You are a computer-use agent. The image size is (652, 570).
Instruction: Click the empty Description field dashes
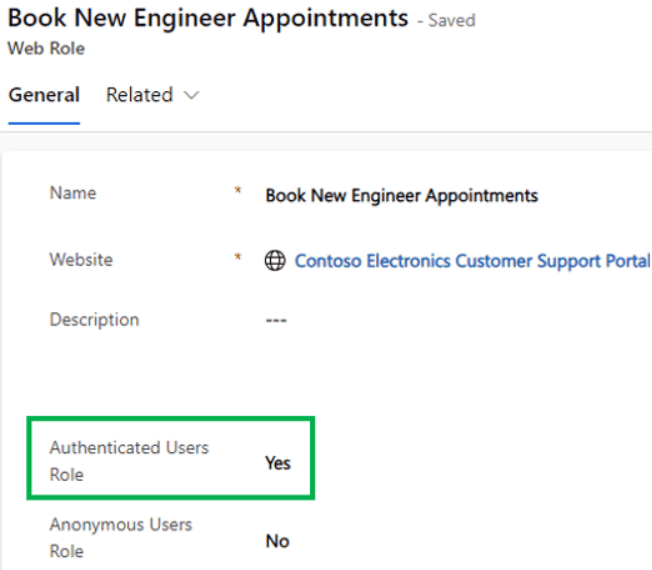click(x=276, y=321)
